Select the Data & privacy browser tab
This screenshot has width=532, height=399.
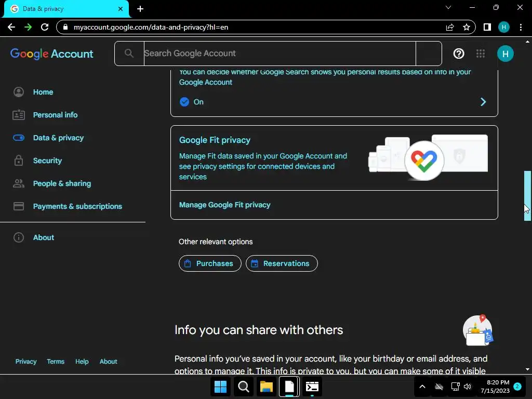click(x=66, y=9)
